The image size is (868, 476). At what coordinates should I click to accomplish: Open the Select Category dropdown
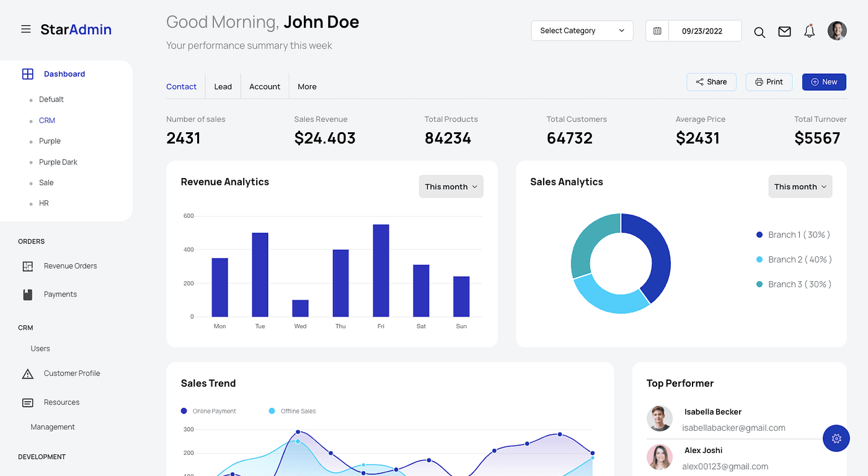point(582,30)
